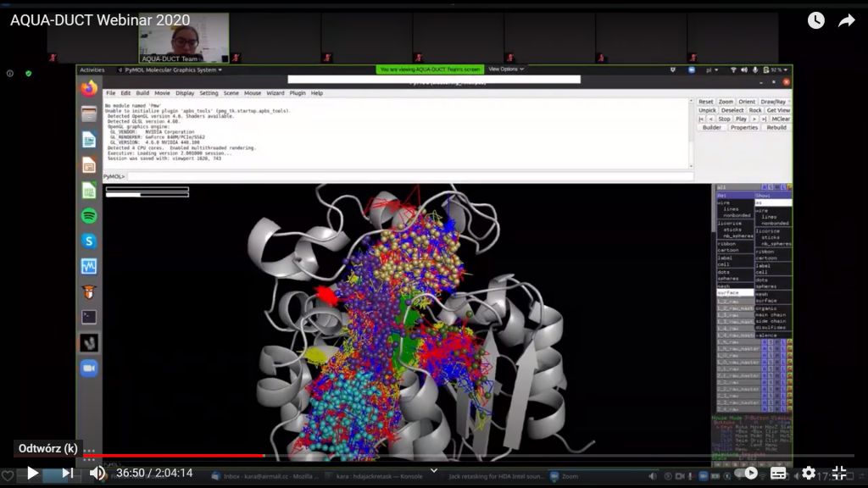Jump to last PyMOL movie frame
The height and width of the screenshot is (488, 868).
[x=764, y=119]
